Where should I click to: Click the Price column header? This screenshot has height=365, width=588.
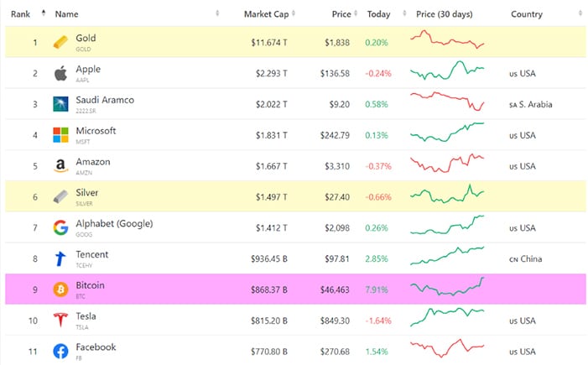(x=341, y=14)
